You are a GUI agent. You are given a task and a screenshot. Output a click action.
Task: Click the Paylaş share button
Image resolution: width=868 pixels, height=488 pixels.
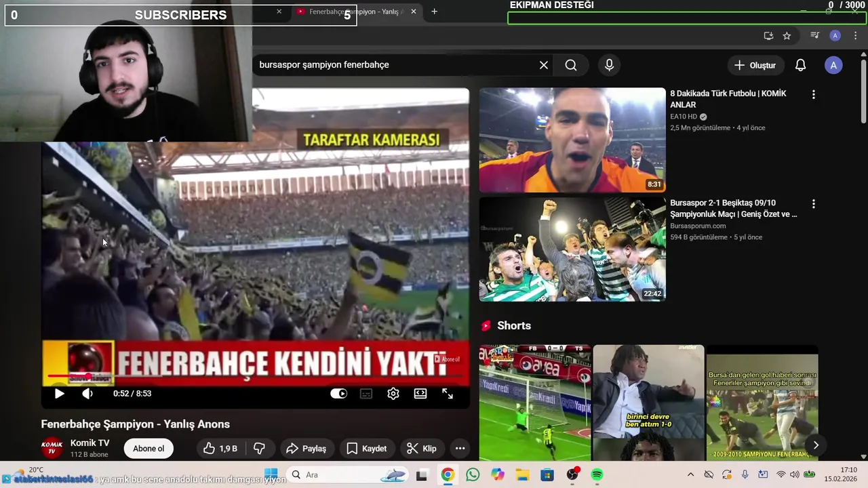click(307, 449)
